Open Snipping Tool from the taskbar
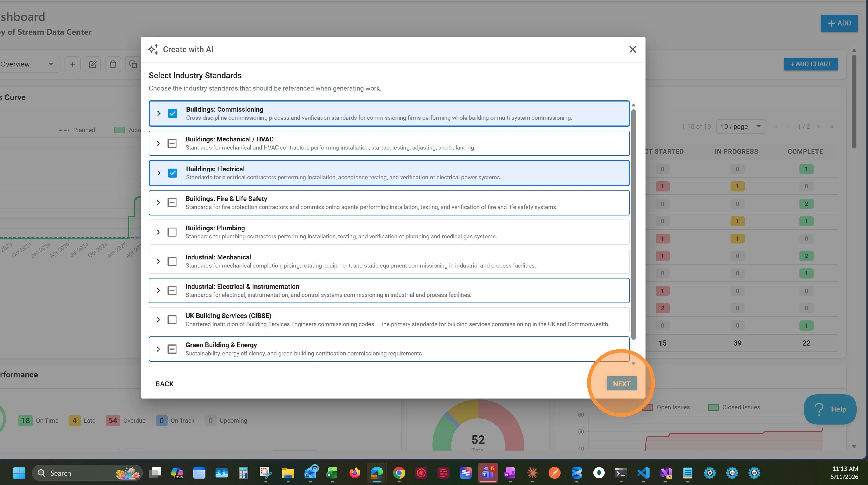Image resolution: width=868 pixels, height=485 pixels. (266, 473)
